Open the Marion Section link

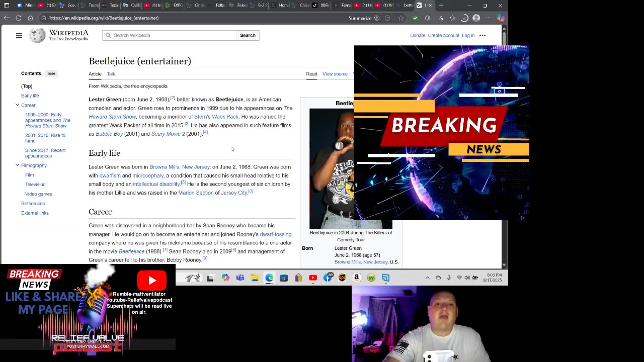196,193
